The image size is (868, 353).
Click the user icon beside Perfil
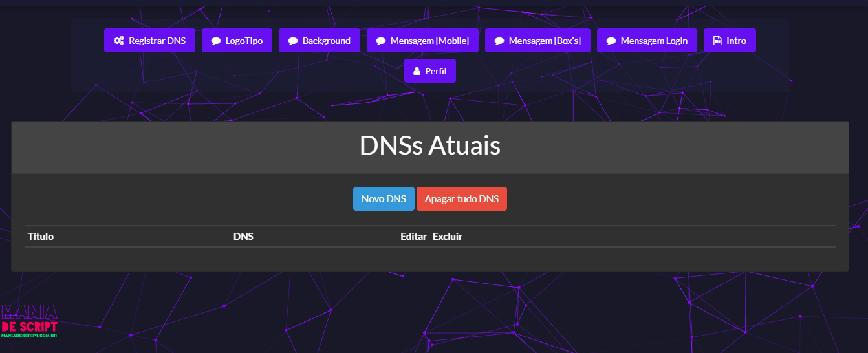pyautogui.click(x=417, y=71)
